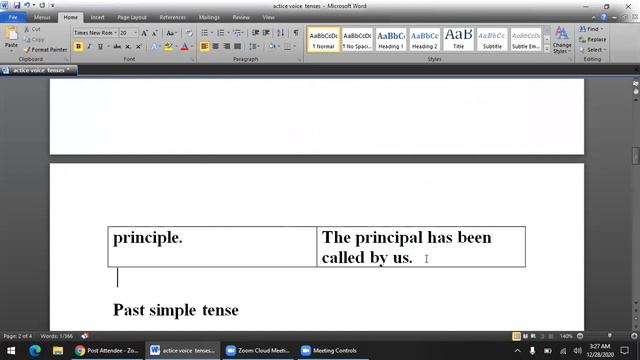Image resolution: width=640 pixels, height=360 pixels.
Task: Click Find in Editing group
Action: 591,29
